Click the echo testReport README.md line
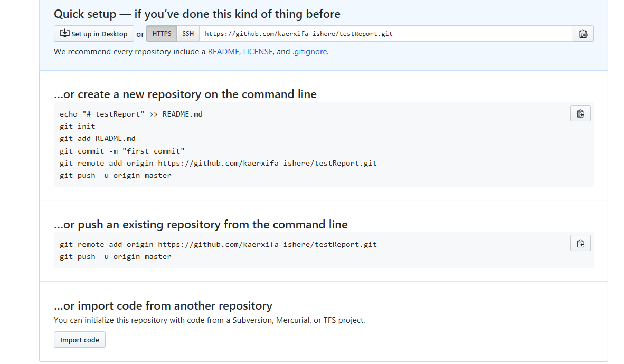624x364 pixels. click(x=131, y=114)
